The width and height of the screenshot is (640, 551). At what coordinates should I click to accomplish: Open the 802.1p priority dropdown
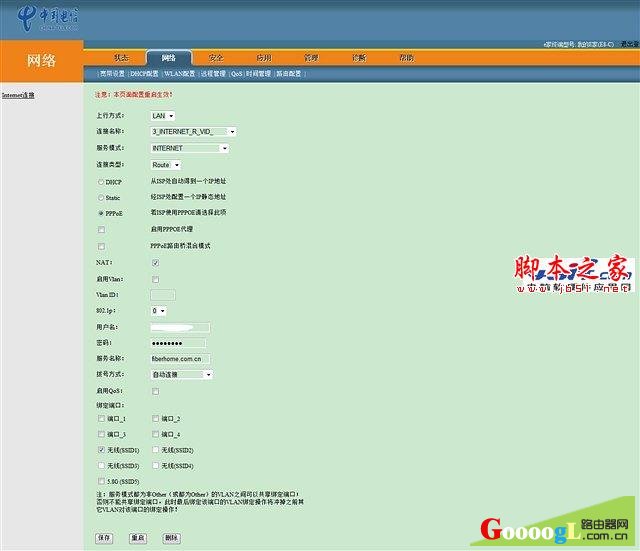coord(158,311)
